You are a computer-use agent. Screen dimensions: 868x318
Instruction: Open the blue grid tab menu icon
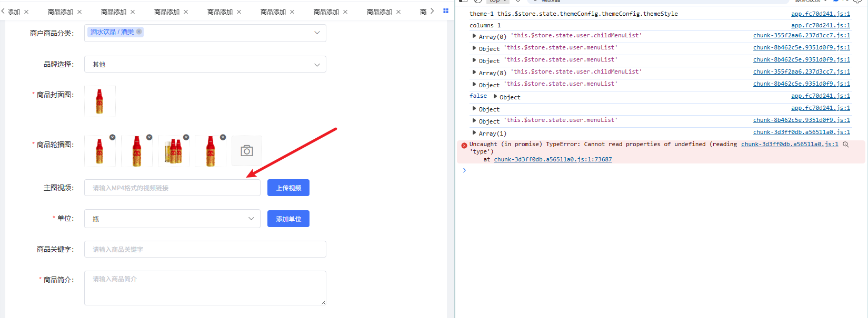point(446,11)
